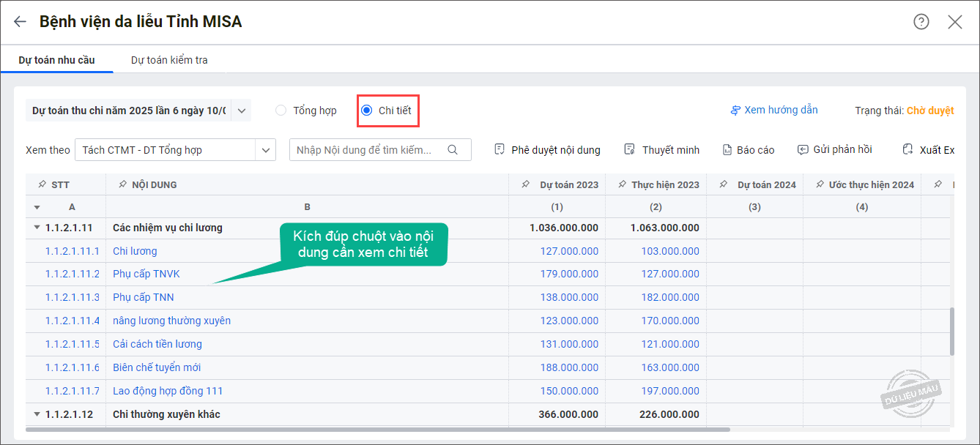Click the back arrow icon
The width and height of the screenshot is (980, 445).
click(20, 22)
